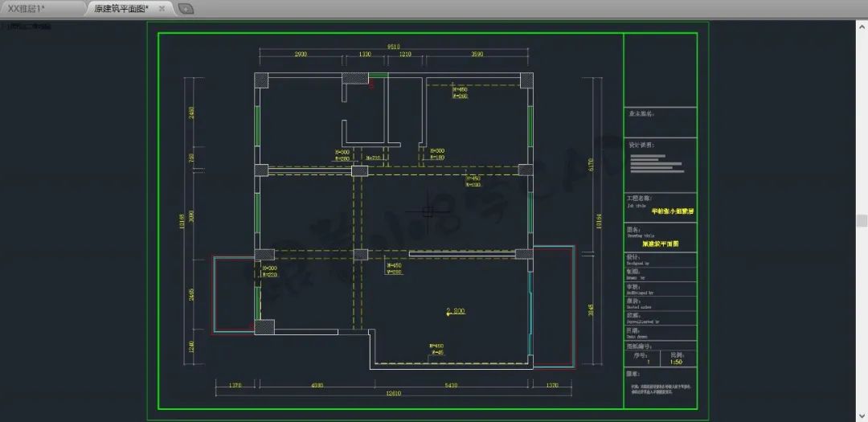Click the 备注 label in title block
Screen dimensions: 868x422
click(x=633, y=373)
